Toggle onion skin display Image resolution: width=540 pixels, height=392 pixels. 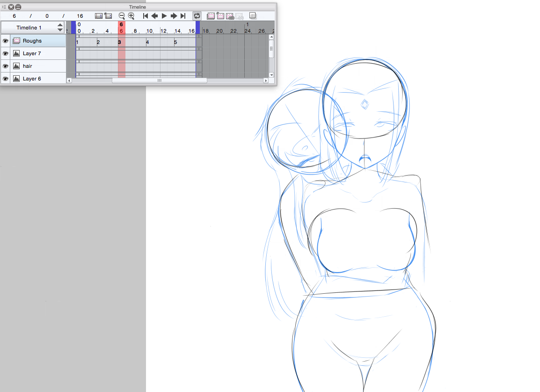[x=253, y=16]
